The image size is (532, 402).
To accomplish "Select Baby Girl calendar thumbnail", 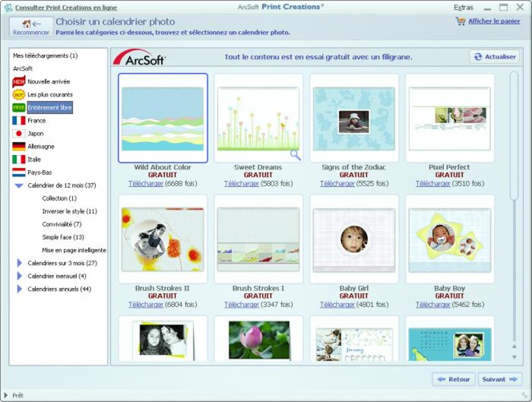I will tap(354, 239).
